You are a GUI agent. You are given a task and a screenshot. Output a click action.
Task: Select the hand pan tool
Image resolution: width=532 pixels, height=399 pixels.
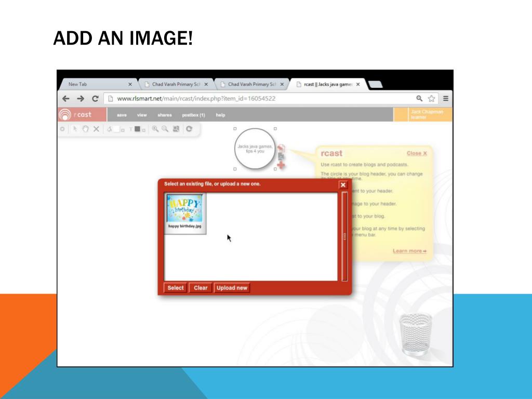[85, 129]
